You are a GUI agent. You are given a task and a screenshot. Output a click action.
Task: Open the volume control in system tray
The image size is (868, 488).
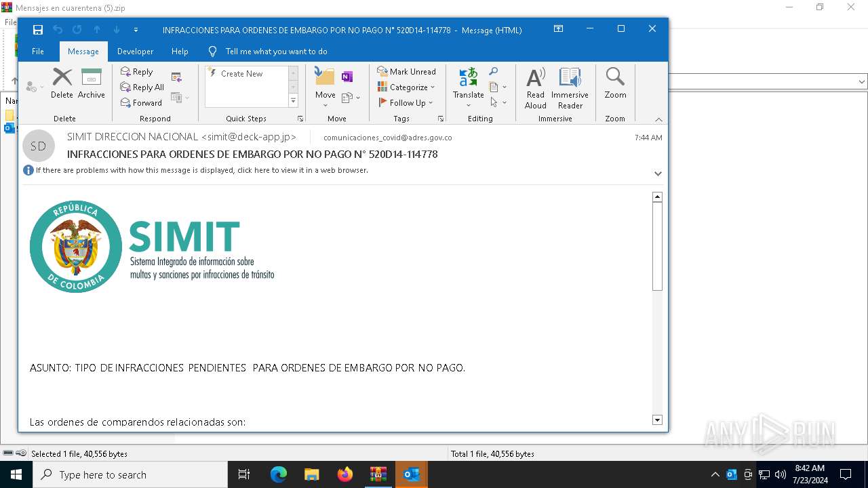[781, 474]
